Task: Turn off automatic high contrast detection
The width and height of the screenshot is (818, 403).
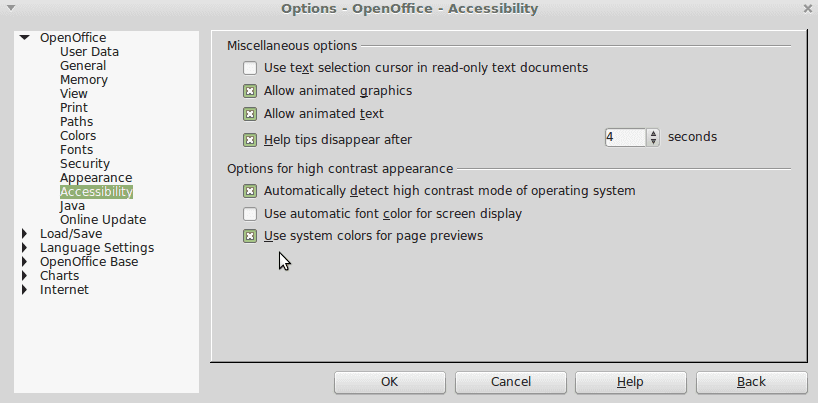Action: [x=250, y=191]
